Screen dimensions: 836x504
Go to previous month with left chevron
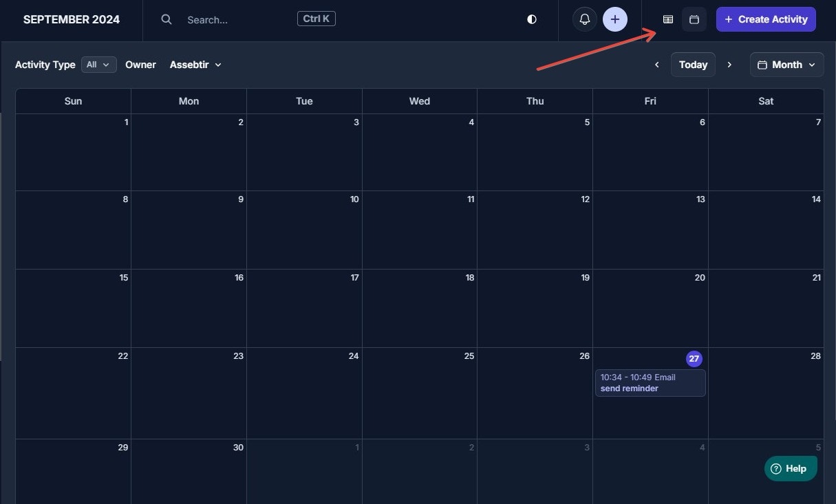pos(656,64)
